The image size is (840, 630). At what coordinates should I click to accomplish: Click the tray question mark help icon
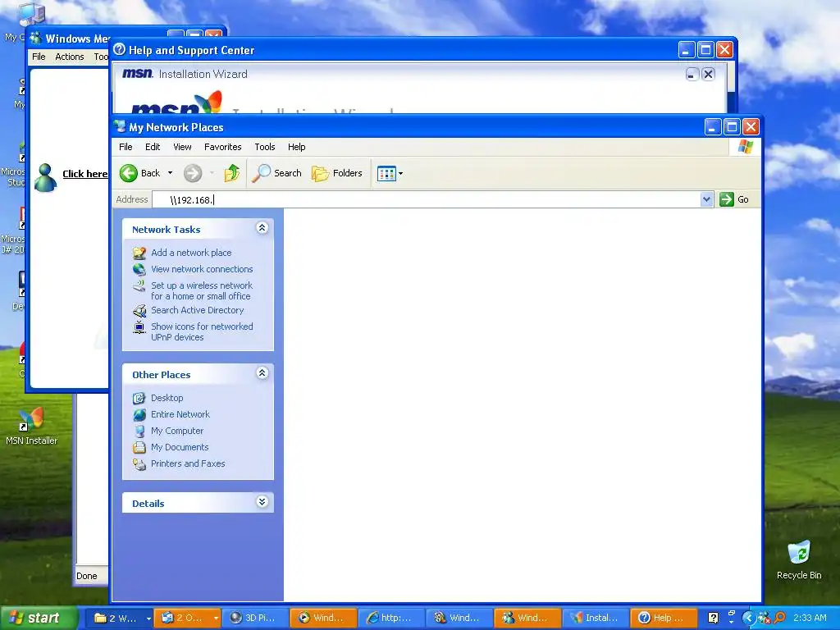coord(713,618)
